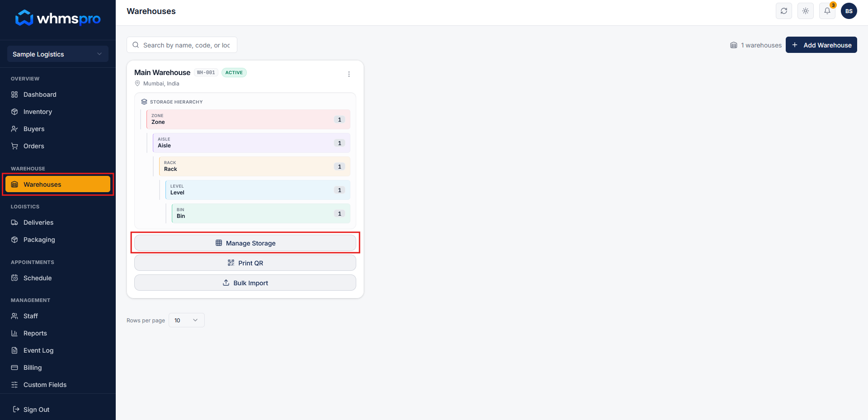Open Dashboard in the sidebar

(x=58, y=94)
